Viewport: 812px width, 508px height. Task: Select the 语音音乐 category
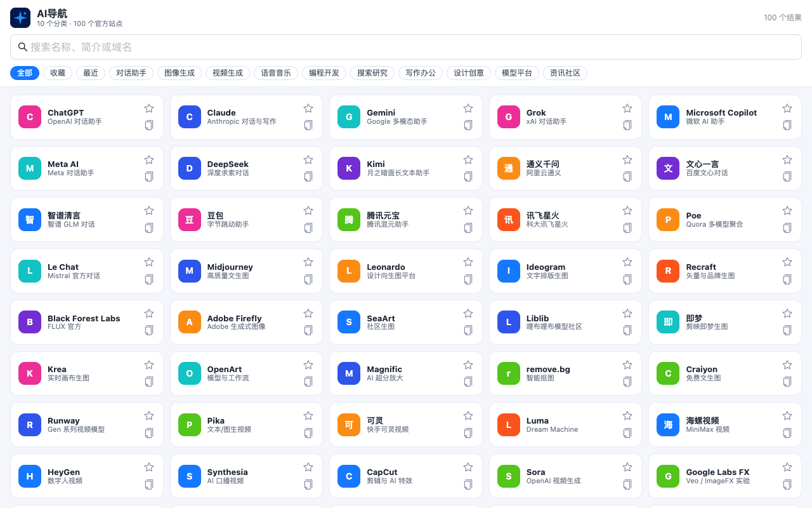click(276, 73)
